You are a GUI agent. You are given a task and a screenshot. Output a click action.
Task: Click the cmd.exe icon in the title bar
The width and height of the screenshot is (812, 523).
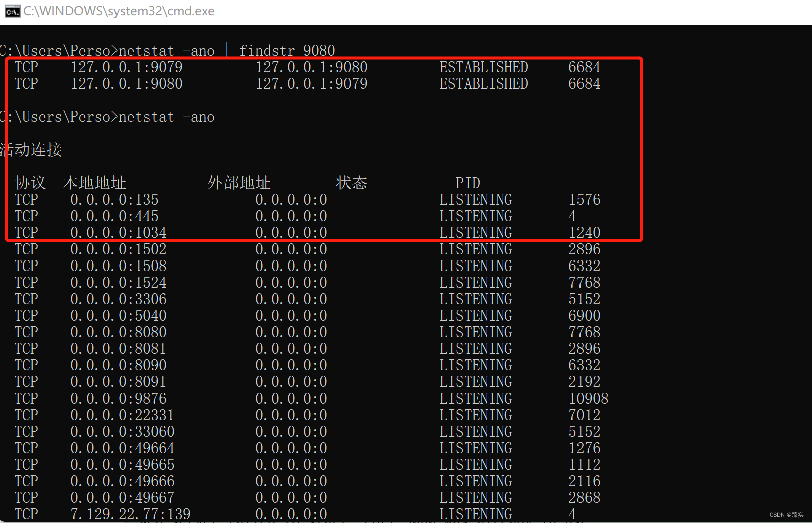[x=12, y=11]
